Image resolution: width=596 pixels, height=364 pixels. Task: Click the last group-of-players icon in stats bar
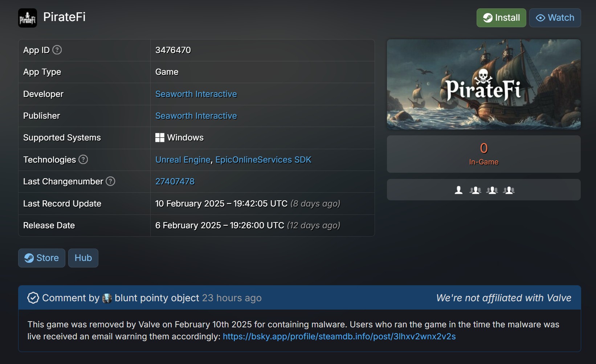[x=509, y=190]
